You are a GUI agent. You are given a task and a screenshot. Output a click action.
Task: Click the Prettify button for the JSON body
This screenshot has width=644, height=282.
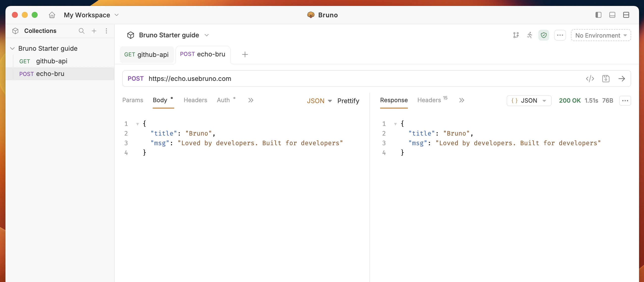point(348,101)
